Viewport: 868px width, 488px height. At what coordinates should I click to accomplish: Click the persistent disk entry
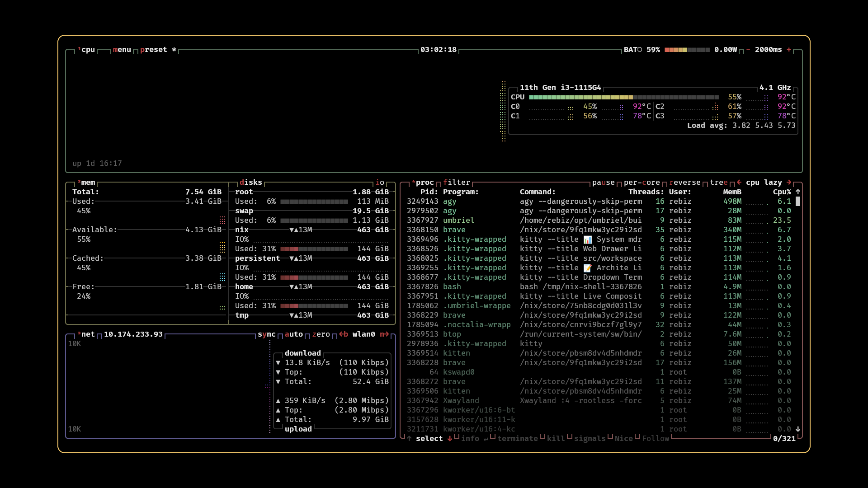(x=312, y=258)
